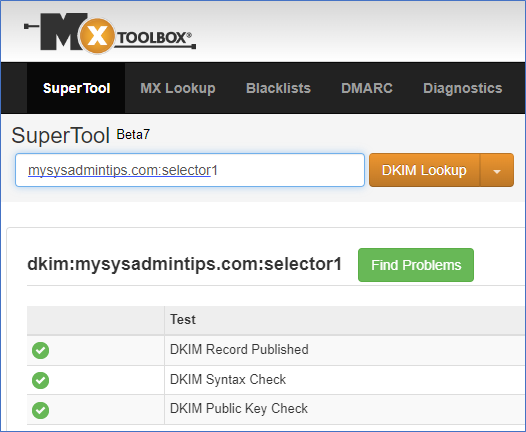Click the Test column header

coord(183,319)
